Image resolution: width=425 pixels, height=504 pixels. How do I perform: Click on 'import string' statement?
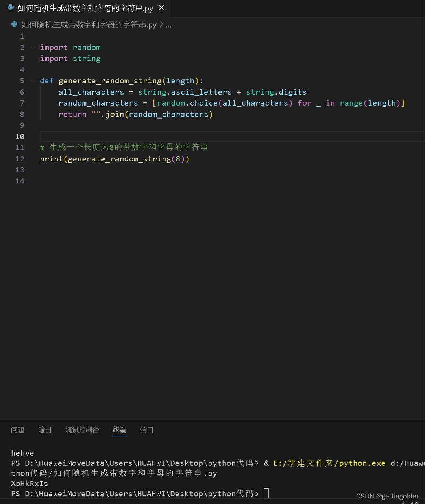pos(70,58)
